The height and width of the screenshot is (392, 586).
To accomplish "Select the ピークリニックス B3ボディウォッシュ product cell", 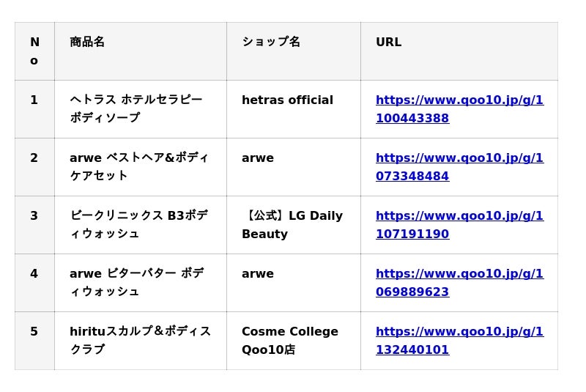I will point(138,224).
